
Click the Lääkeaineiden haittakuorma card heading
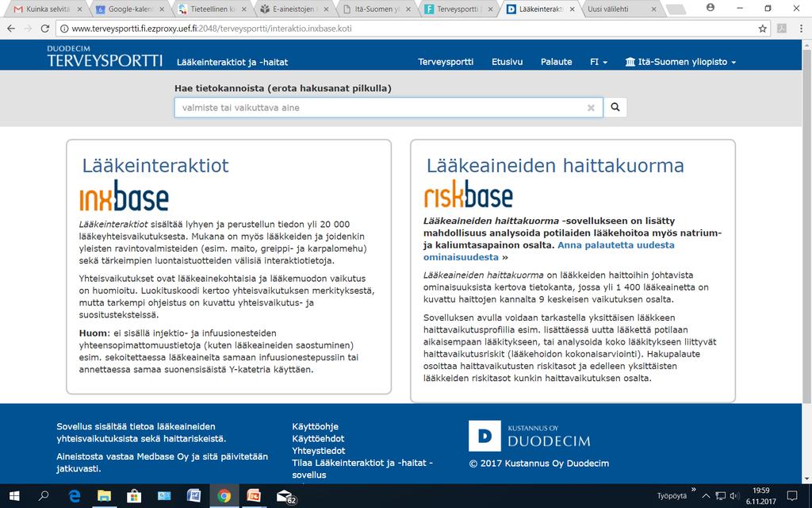(x=555, y=165)
